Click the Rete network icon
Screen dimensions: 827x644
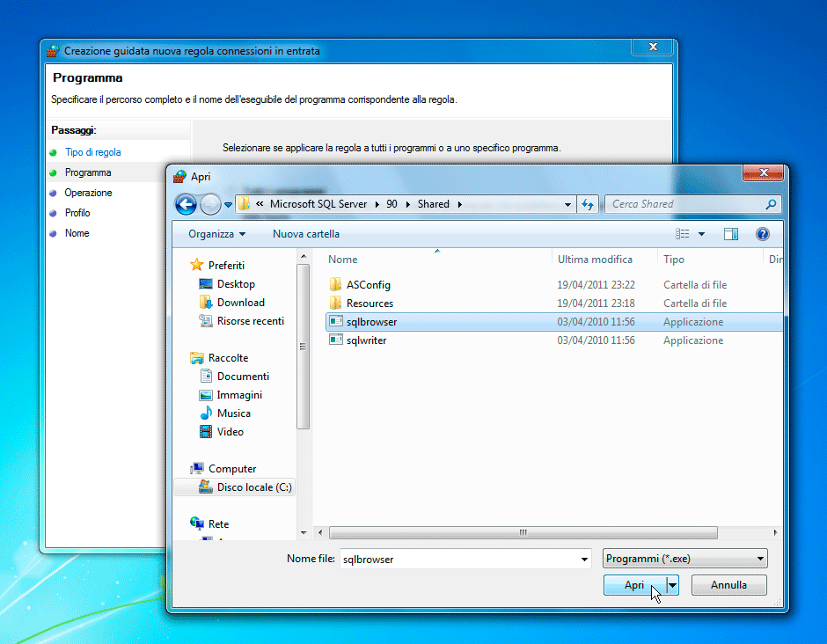[x=197, y=523]
